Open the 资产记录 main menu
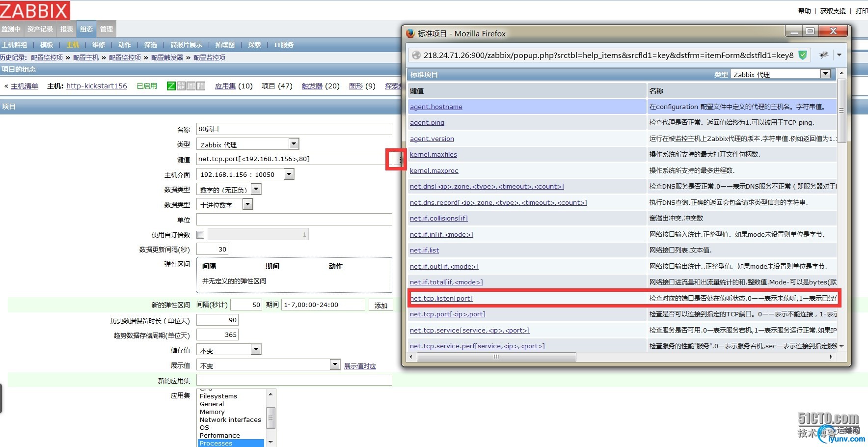The image size is (868, 447). pos(40,29)
